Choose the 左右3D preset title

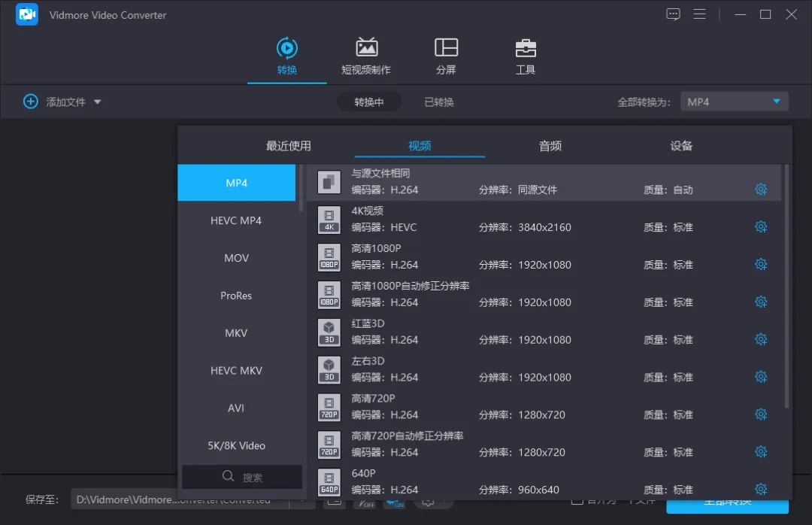(368, 361)
